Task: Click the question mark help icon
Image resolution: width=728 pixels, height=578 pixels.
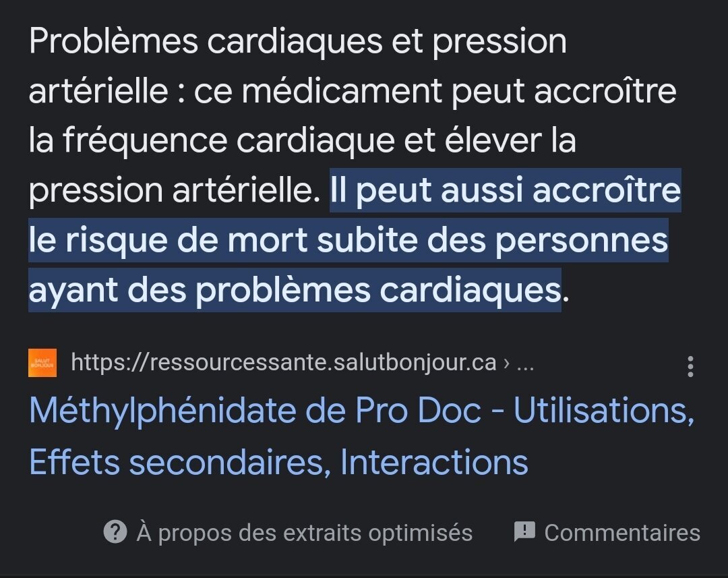Action: [115, 532]
